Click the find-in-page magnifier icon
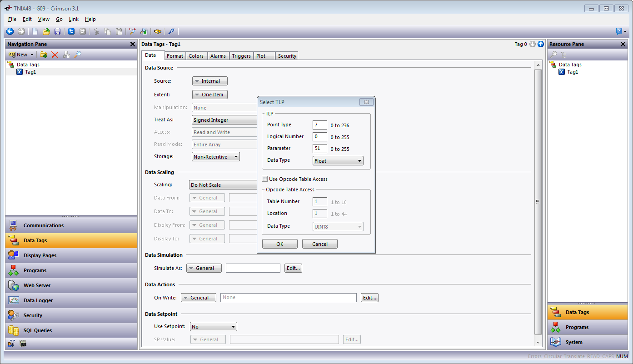The image size is (633, 364). pyautogui.click(x=144, y=31)
